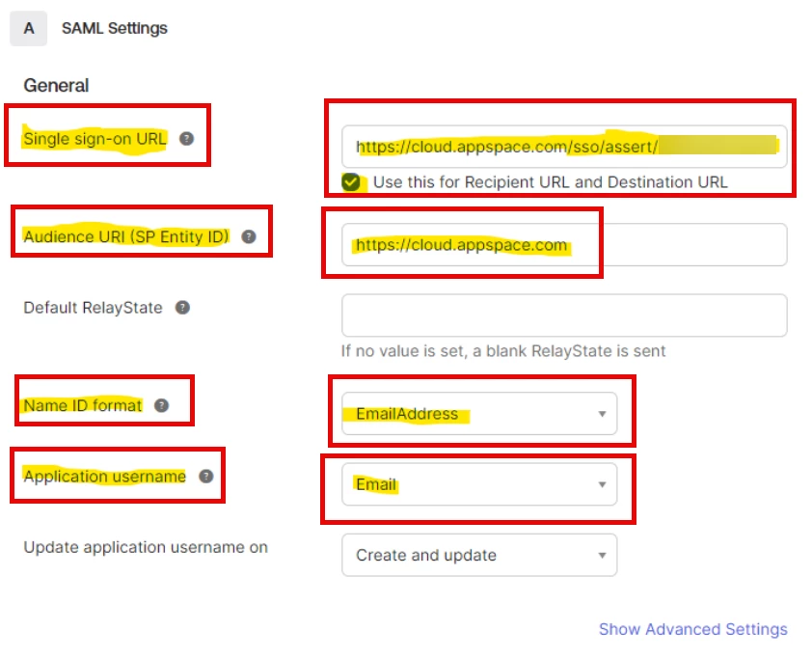
Task: Open the Name ID format EmailAddress dropdown
Action: (x=479, y=414)
